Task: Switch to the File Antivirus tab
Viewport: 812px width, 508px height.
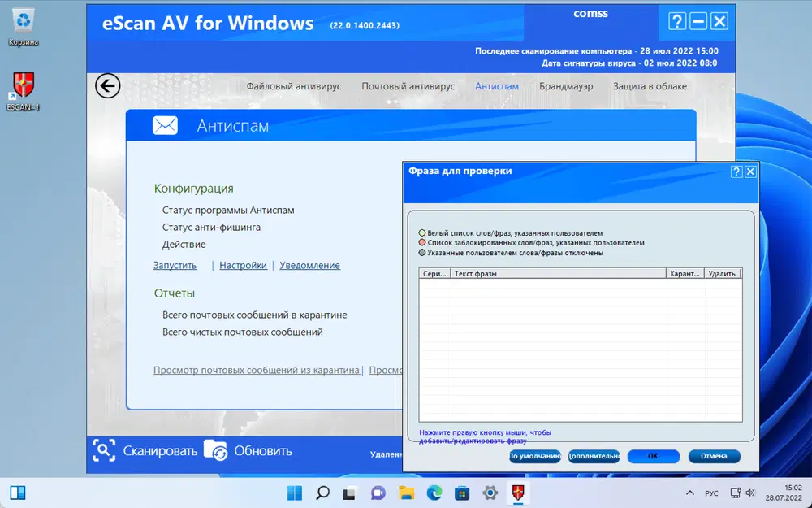Action: pyautogui.click(x=294, y=86)
